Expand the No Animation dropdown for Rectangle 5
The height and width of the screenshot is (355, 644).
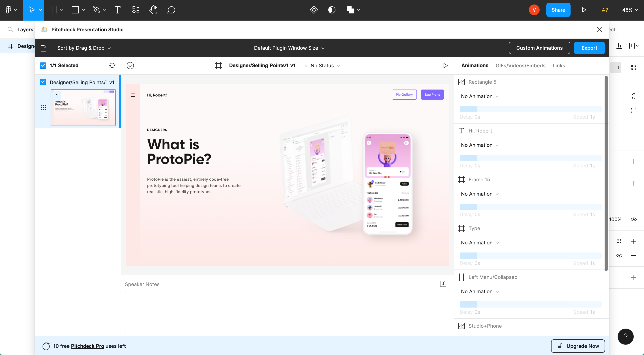click(x=480, y=96)
